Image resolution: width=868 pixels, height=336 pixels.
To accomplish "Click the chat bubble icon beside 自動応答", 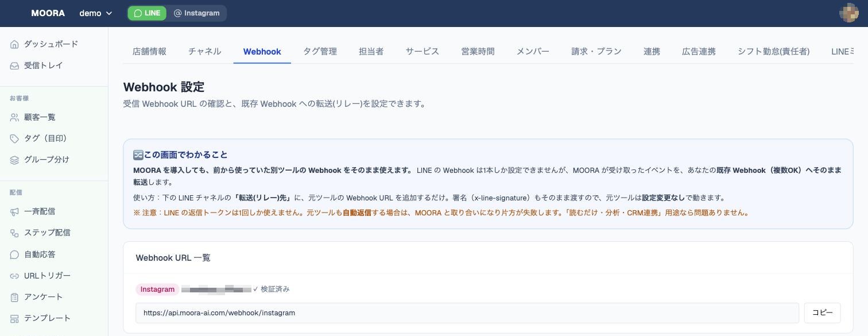I will (x=14, y=254).
